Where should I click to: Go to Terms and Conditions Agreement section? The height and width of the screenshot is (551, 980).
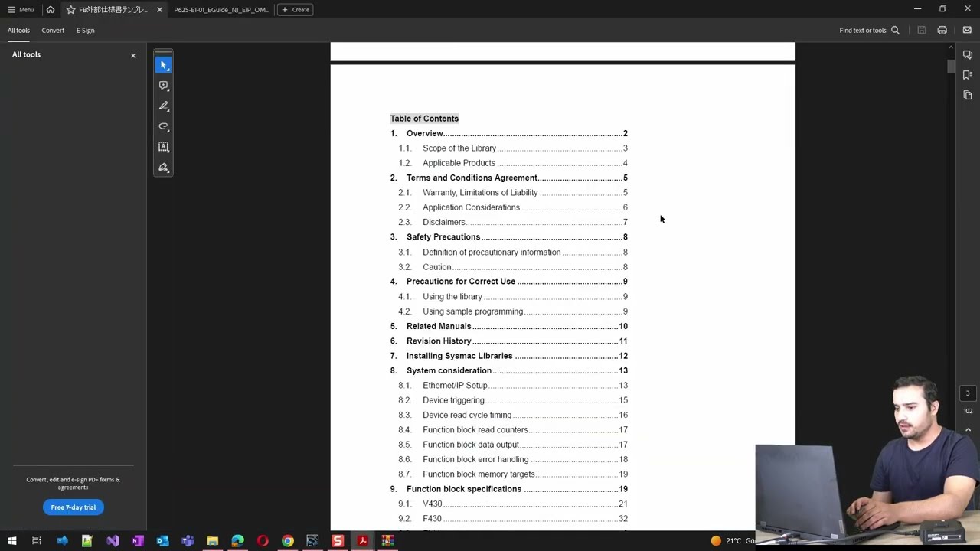pyautogui.click(x=508, y=178)
